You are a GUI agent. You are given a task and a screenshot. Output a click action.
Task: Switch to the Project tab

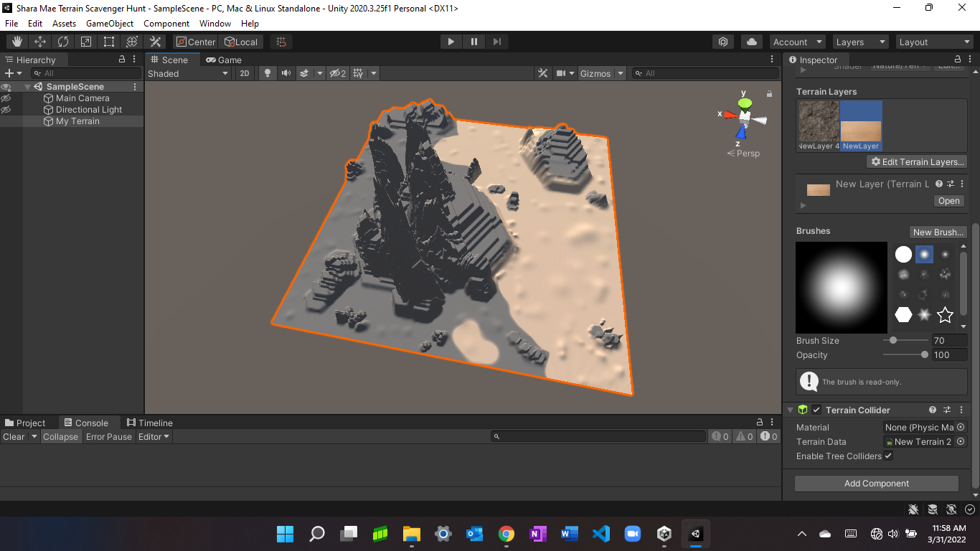coord(26,423)
